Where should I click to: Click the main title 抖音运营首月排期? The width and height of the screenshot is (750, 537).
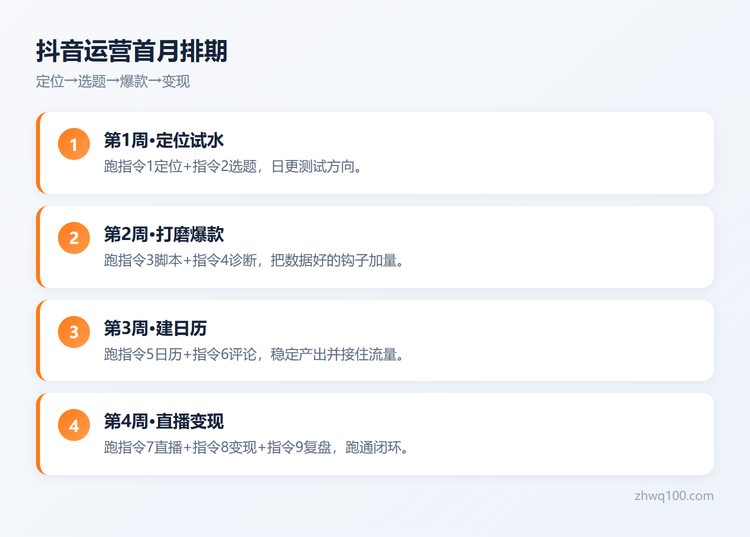[132, 51]
